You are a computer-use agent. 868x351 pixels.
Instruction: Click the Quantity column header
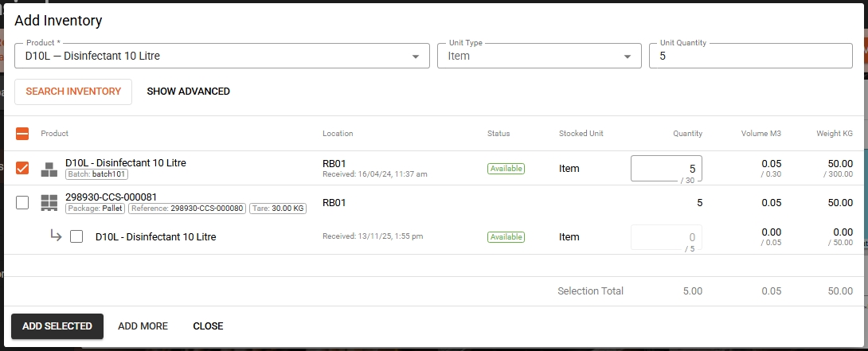point(687,134)
